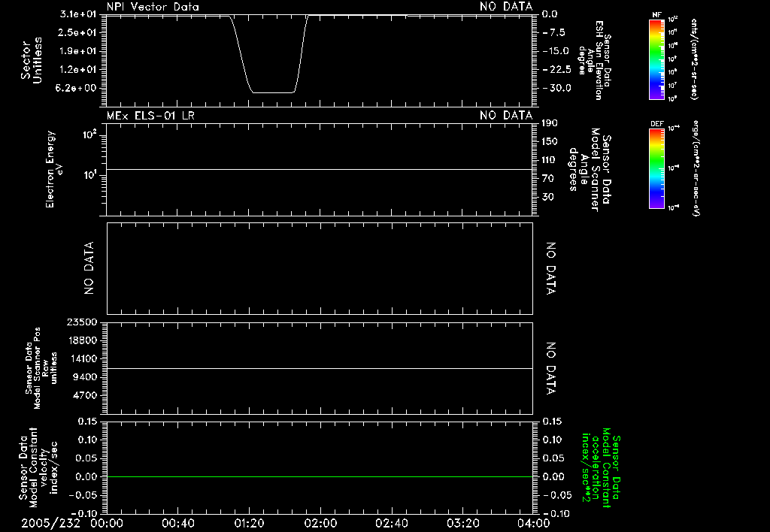Click the 'Sector Unitless' axis label
The height and width of the screenshot is (532, 770).
click(x=32, y=60)
